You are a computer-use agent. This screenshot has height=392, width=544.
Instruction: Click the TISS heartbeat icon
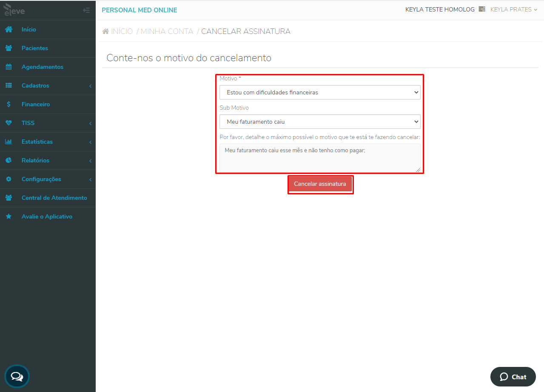click(9, 123)
